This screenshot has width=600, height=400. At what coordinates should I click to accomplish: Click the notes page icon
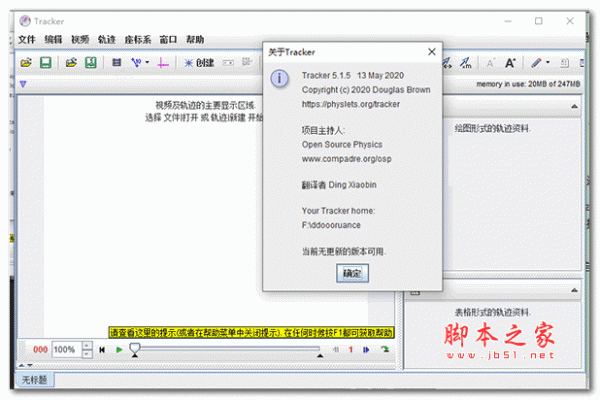(564, 63)
